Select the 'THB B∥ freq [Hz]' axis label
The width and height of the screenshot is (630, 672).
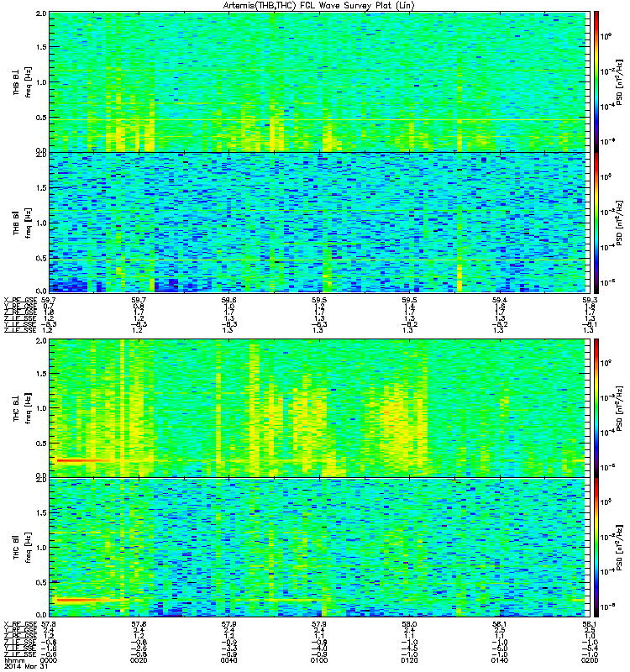23,223
